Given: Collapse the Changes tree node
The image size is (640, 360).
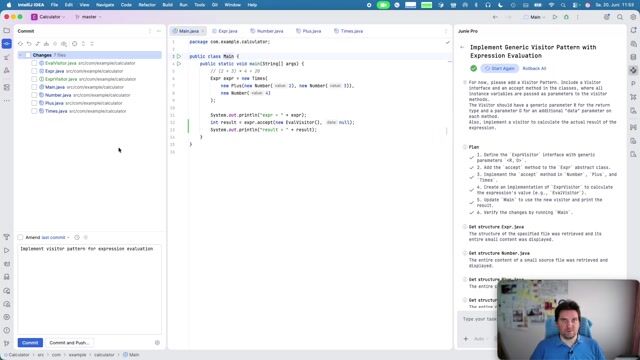Looking at the screenshot, I should (x=20, y=55).
